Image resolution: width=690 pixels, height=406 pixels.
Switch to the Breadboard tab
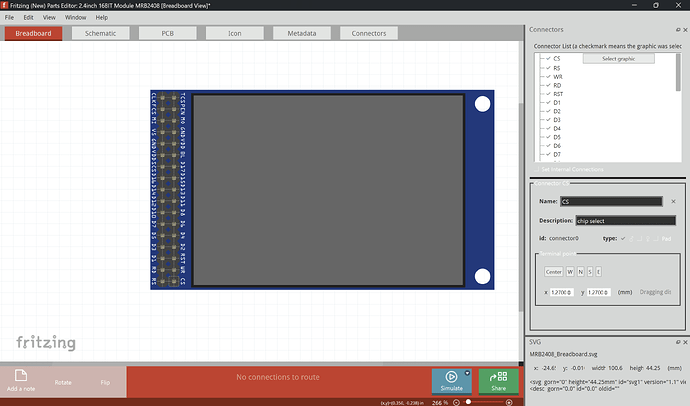tap(33, 33)
